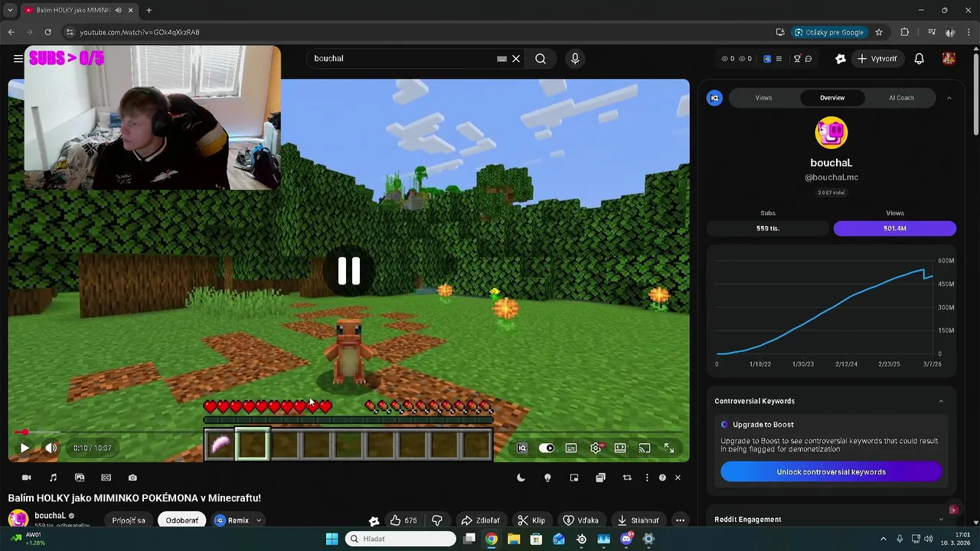980x551 pixels.
Task: Collapse the vidIQ panel with top chevron
Action: (x=949, y=98)
